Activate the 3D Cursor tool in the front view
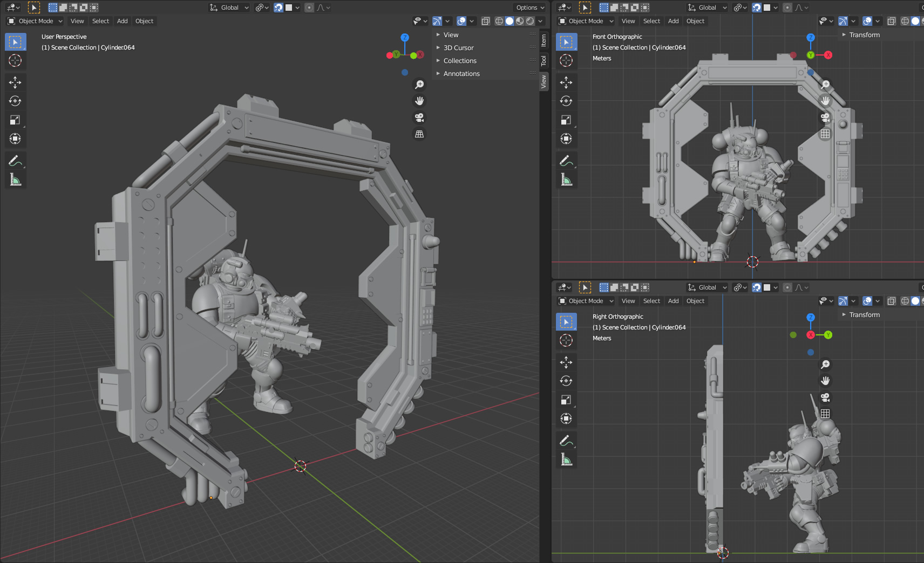Image resolution: width=924 pixels, height=563 pixels. click(566, 60)
